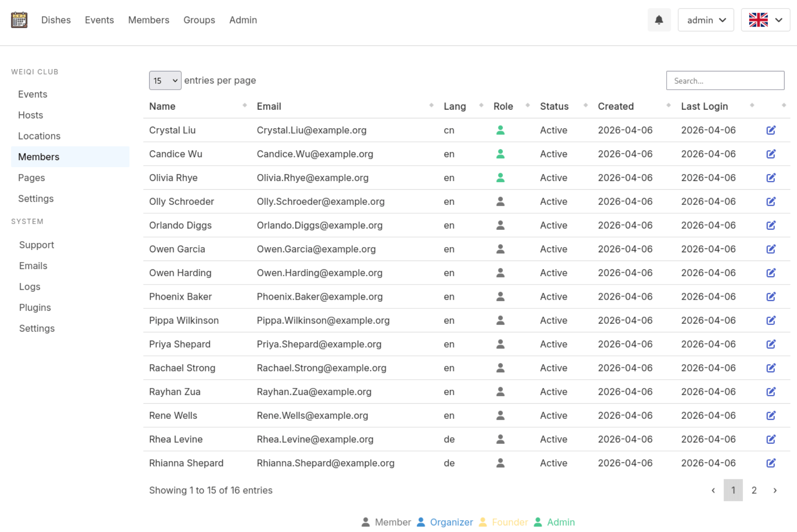This screenshot has width=797, height=532.
Task: Click the Organizer link in the legend
Action: (x=451, y=522)
